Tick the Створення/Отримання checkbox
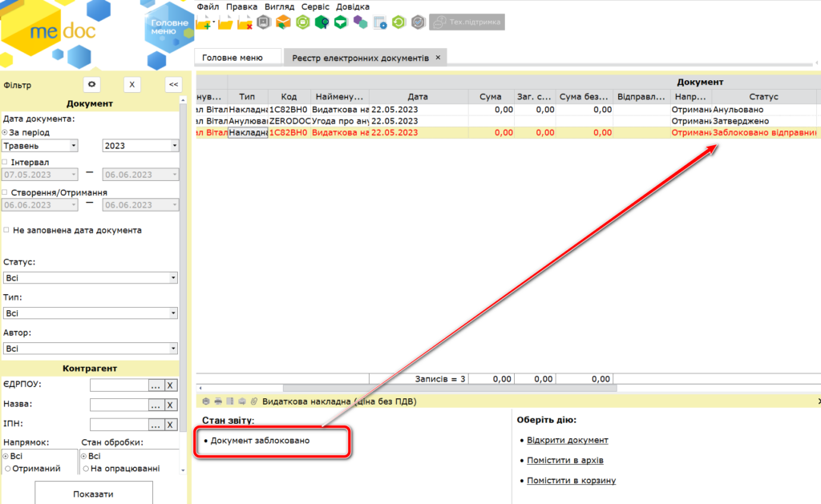This screenshot has width=821, height=504. 5,192
